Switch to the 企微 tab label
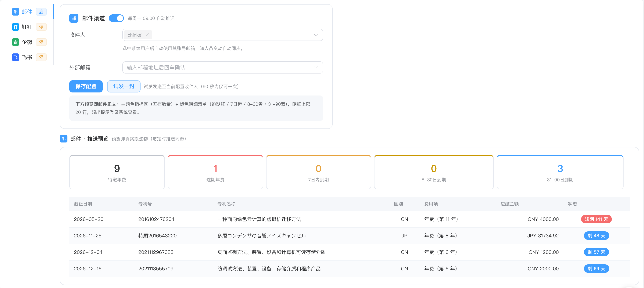Screen dimensions: 644x288 coord(27,42)
